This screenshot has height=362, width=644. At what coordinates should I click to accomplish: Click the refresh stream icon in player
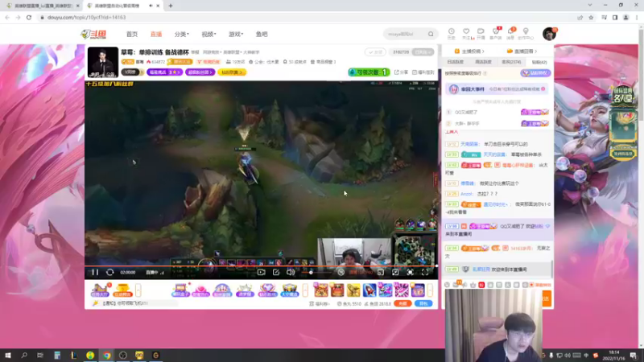[x=109, y=272]
